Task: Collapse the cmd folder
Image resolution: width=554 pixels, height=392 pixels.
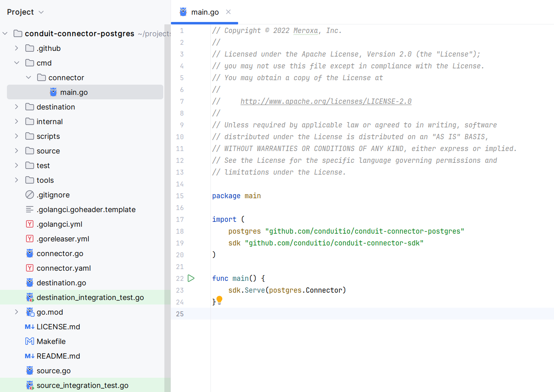Action: coord(17,63)
